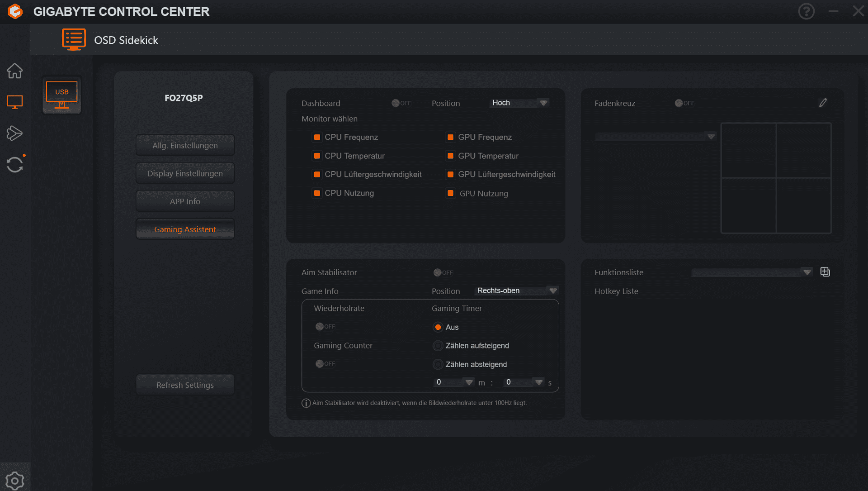This screenshot has width=868, height=491.
Task: Uncheck the CPU Temperatur checkbox
Action: (317, 156)
